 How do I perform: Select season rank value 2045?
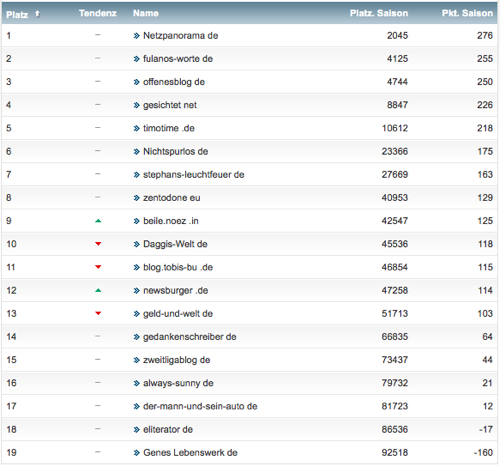tap(397, 36)
